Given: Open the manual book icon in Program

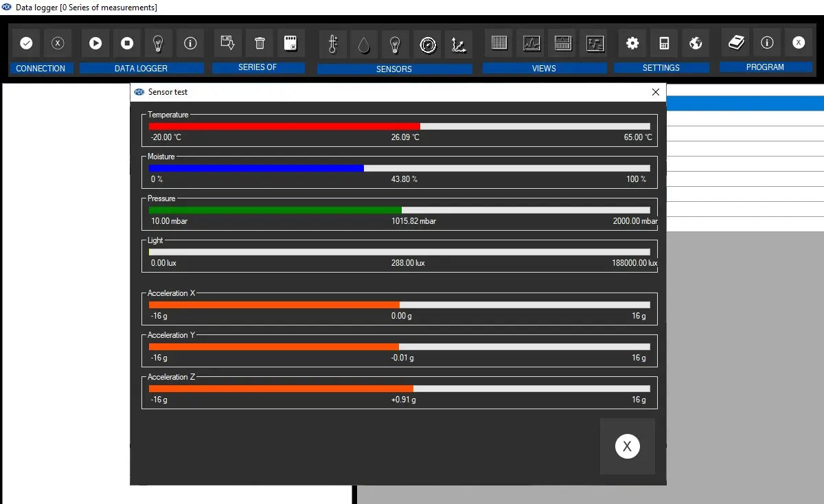Looking at the screenshot, I should click(x=736, y=43).
